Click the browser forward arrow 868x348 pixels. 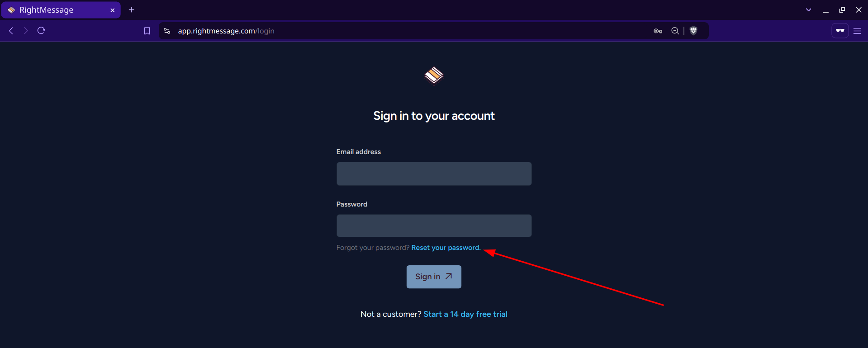click(26, 31)
